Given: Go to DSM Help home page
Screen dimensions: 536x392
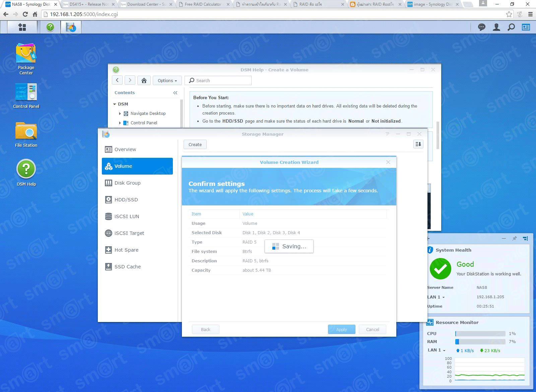Looking at the screenshot, I should click(144, 80).
